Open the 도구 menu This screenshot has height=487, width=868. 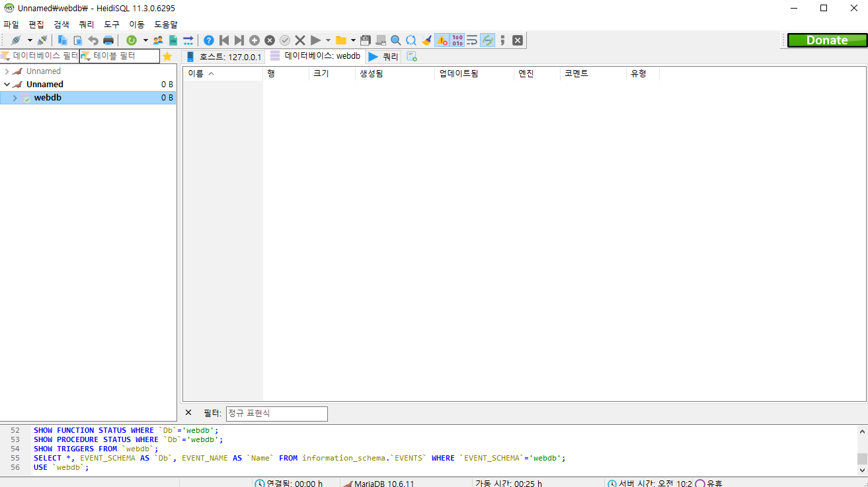[x=112, y=24]
